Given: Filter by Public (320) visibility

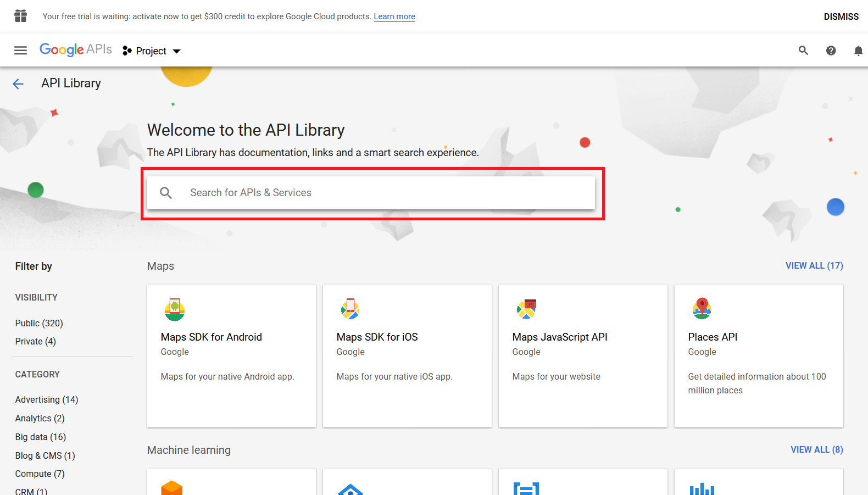Looking at the screenshot, I should 39,323.
